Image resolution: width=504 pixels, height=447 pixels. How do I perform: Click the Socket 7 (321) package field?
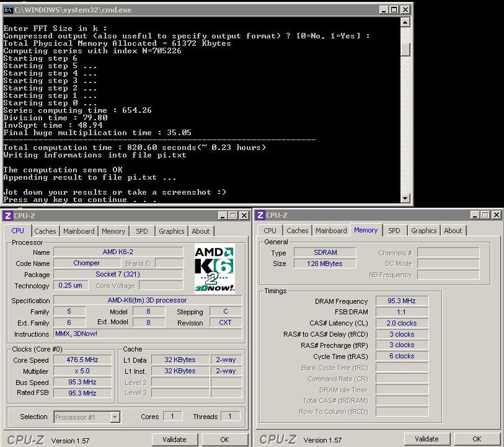click(x=118, y=274)
